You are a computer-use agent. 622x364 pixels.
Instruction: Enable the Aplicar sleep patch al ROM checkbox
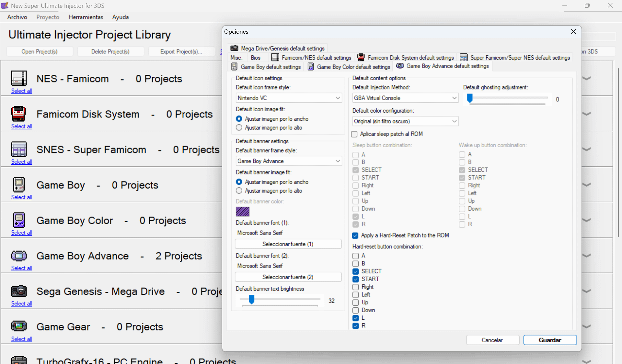354,134
